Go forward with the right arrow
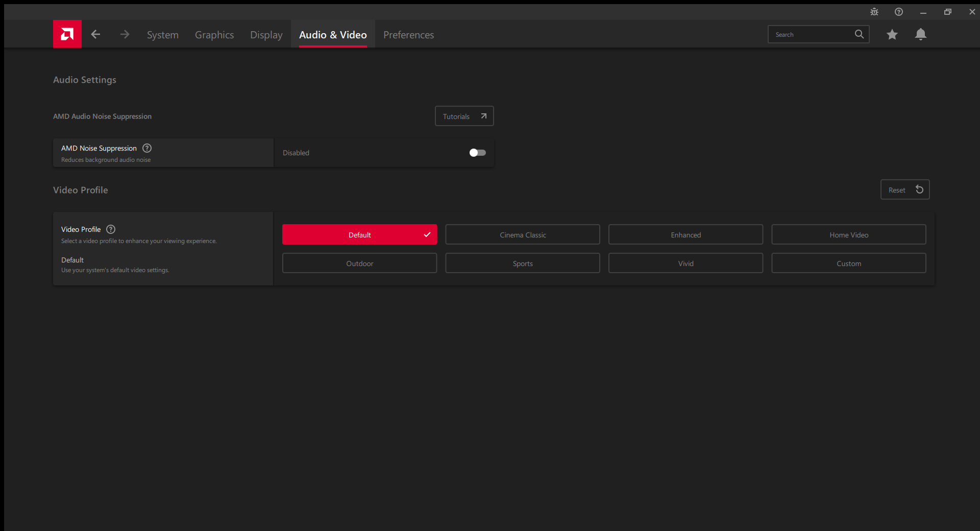Screen dimensions: 980x531 125,34
